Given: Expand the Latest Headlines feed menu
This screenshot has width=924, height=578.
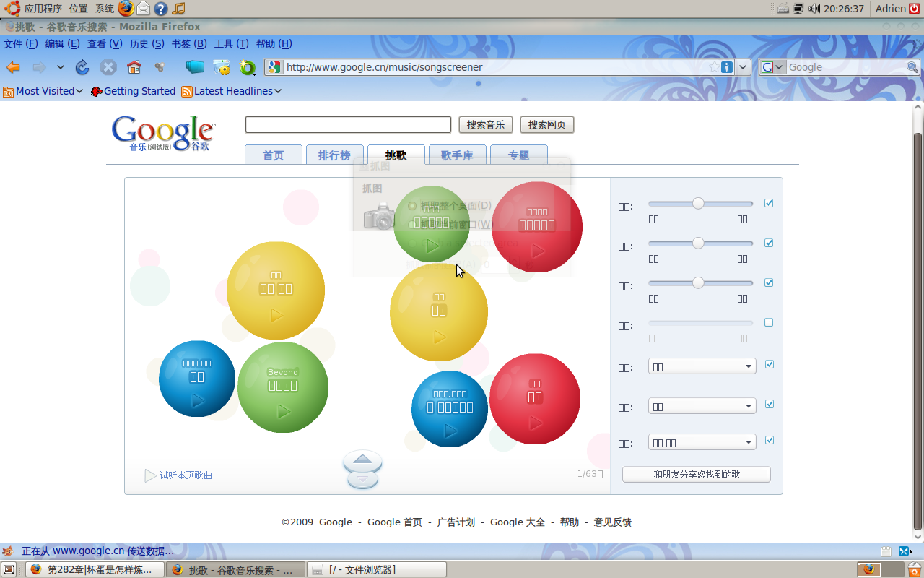Looking at the screenshot, I should click(x=231, y=91).
